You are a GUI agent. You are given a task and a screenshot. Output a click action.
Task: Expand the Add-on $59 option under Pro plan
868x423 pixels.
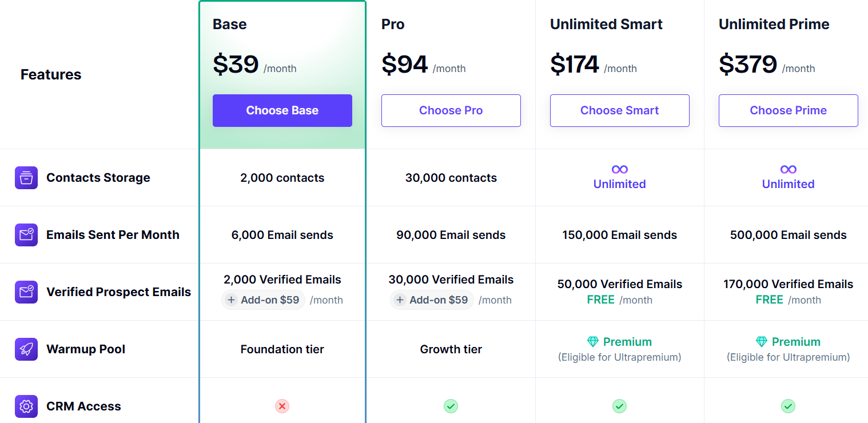pyautogui.click(x=432, y=300)
